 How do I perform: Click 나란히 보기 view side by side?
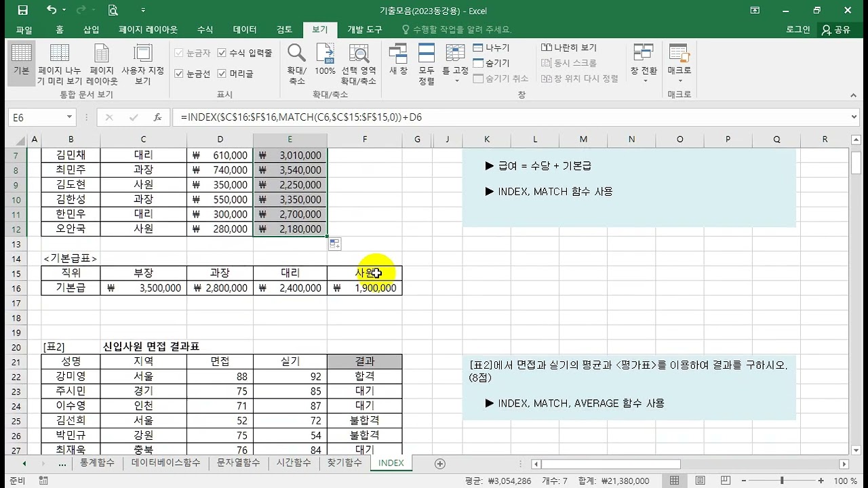pyautogui.click(x=568, y=47)
